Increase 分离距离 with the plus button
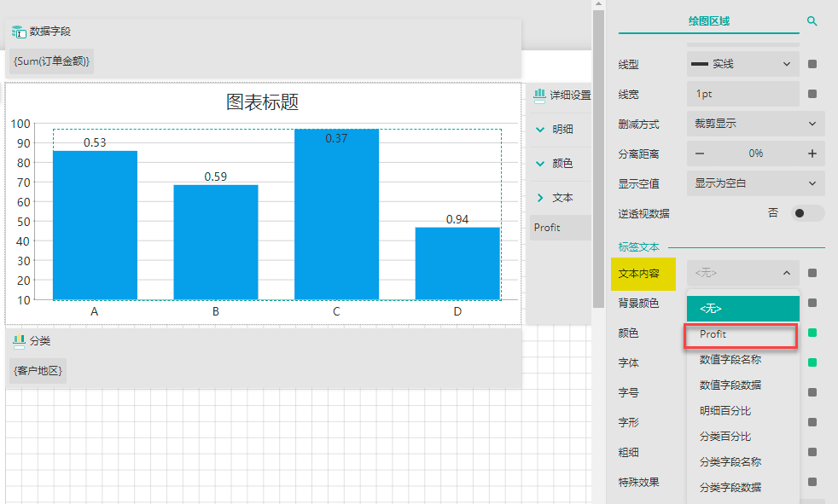Screen dimensions: 838x504 point(812,154)
